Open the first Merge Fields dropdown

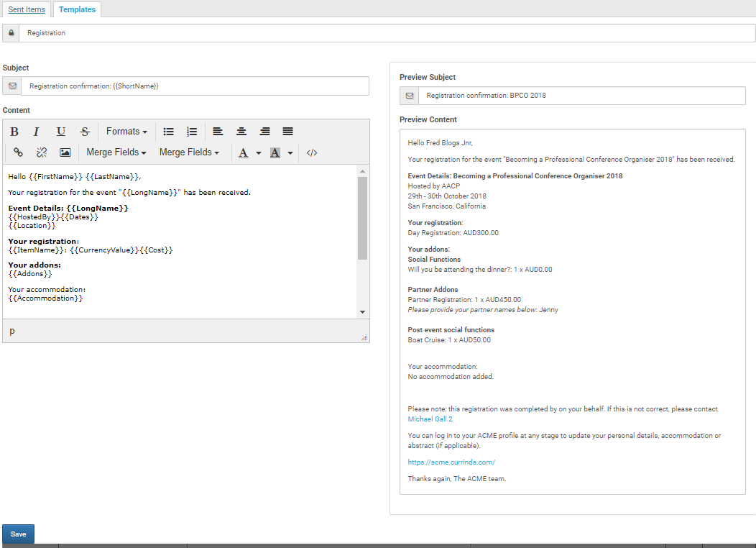(x=116, y=152)
